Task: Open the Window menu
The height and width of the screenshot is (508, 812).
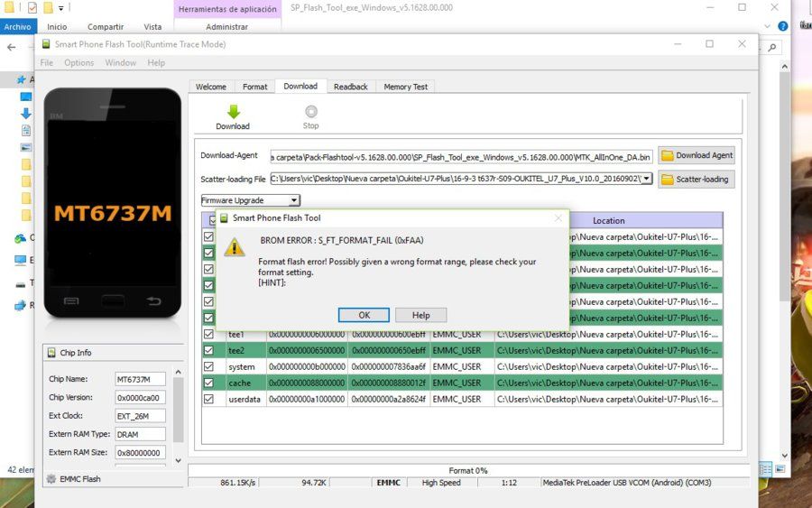Action: (x=120, y=62)
